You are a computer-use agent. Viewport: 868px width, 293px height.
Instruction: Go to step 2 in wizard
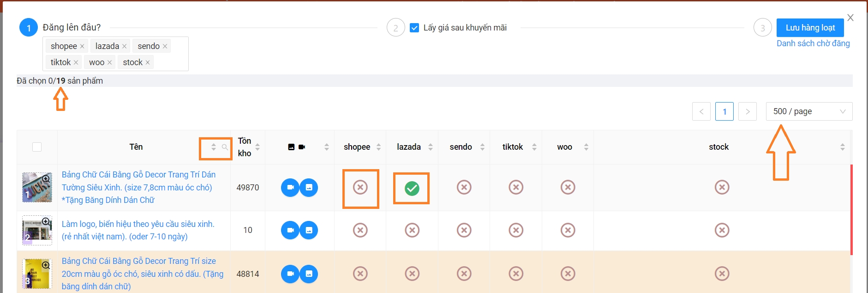(395, 28)
